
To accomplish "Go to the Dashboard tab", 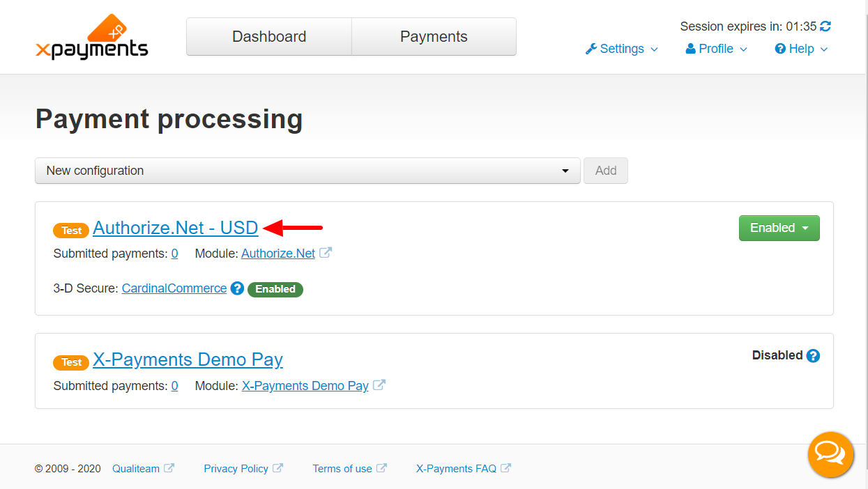I will tap(269, 37).
